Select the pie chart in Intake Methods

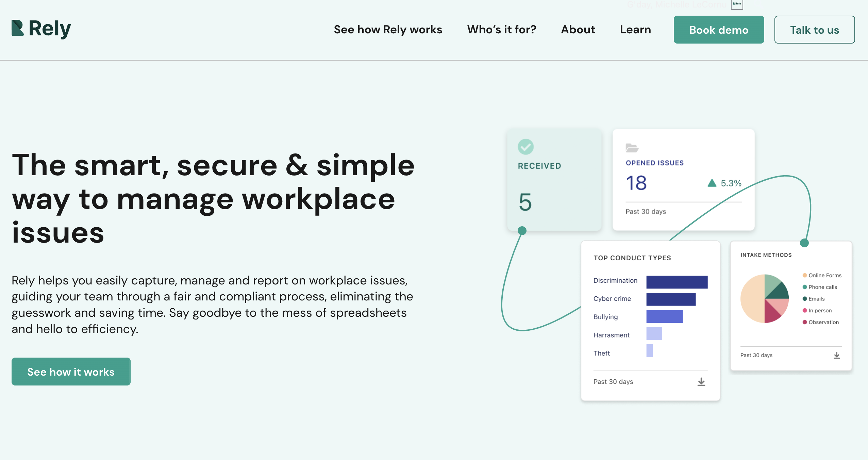[764, 299]
